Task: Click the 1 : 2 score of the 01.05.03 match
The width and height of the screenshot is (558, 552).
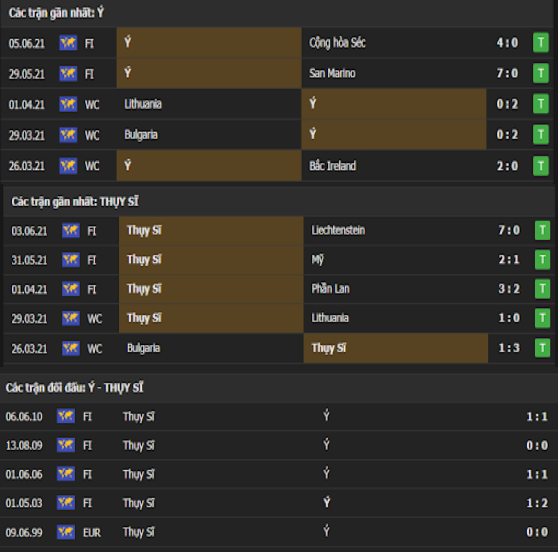Action: pos(537,503)
